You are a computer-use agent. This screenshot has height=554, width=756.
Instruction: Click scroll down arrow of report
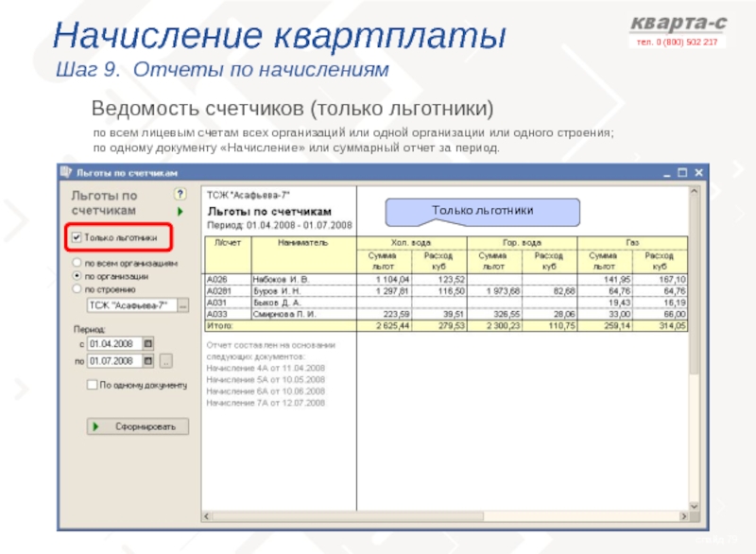pos(695,507)
